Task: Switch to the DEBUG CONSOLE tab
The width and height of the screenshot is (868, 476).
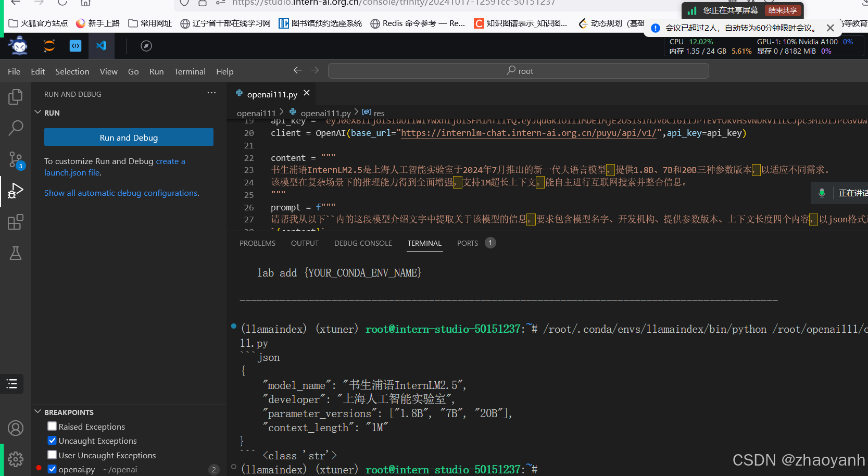Action: (x=363, y=243)
